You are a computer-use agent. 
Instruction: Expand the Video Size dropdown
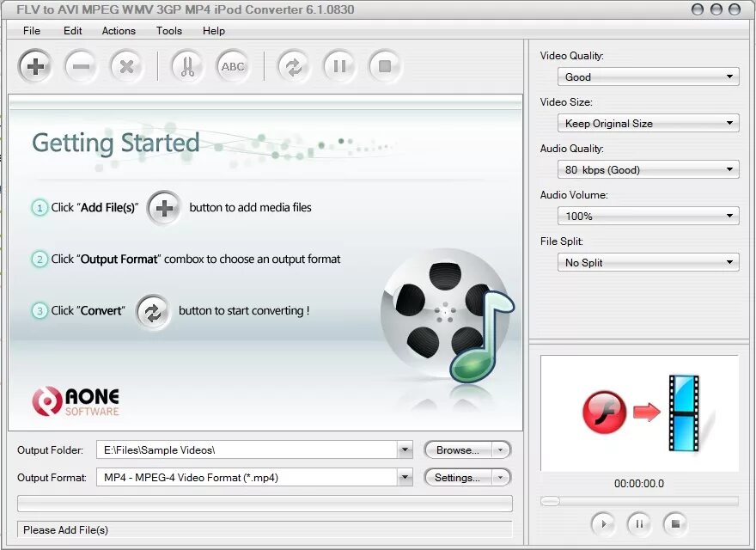[x=649, y=123]
